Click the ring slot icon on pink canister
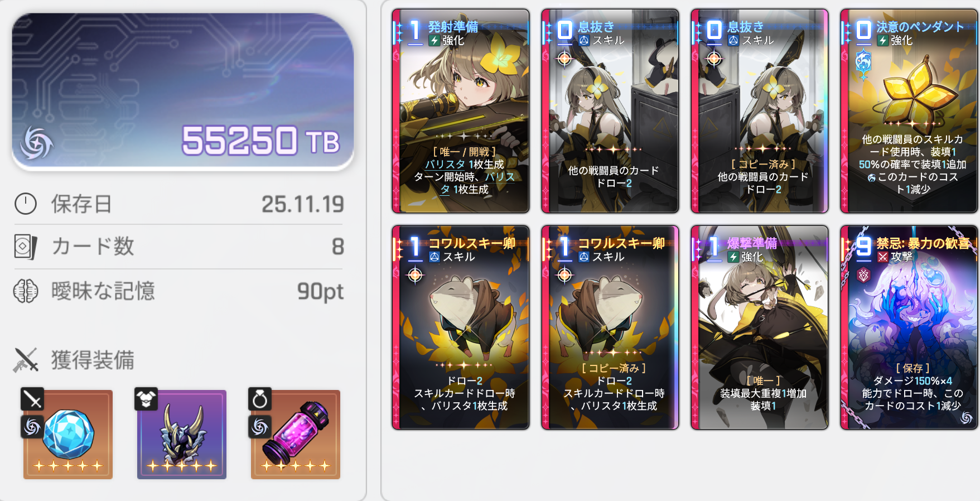980x501 pixels. point(260,399)
